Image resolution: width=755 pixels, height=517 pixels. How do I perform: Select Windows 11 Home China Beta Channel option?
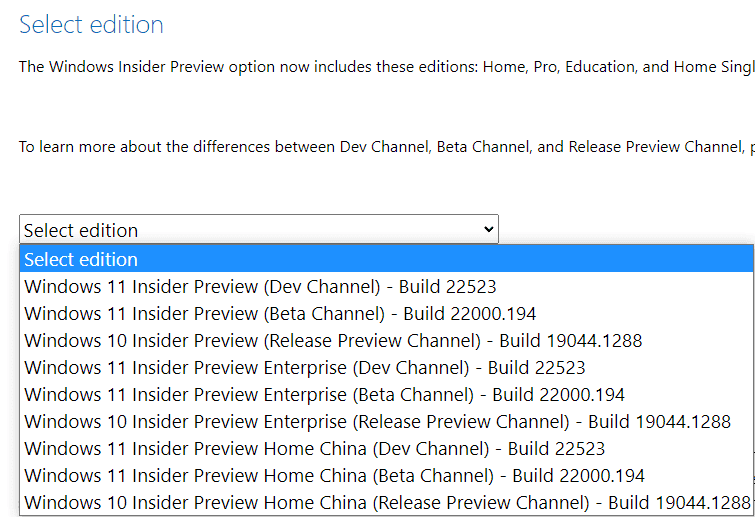pyautogui.click(x=387, y=475)
